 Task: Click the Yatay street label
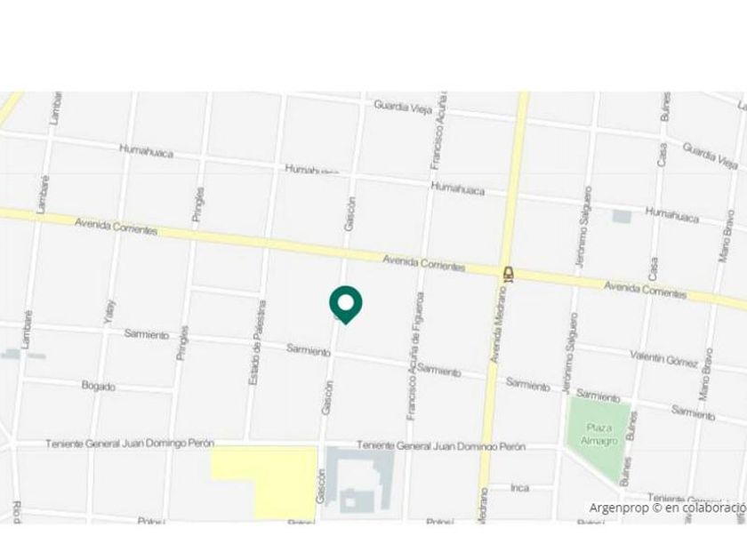tap(109, 312)
